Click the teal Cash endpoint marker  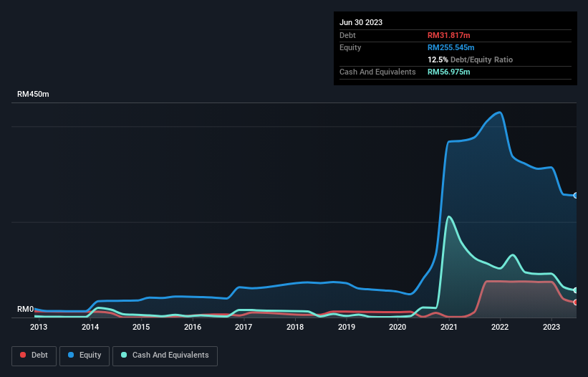[576, 290]
